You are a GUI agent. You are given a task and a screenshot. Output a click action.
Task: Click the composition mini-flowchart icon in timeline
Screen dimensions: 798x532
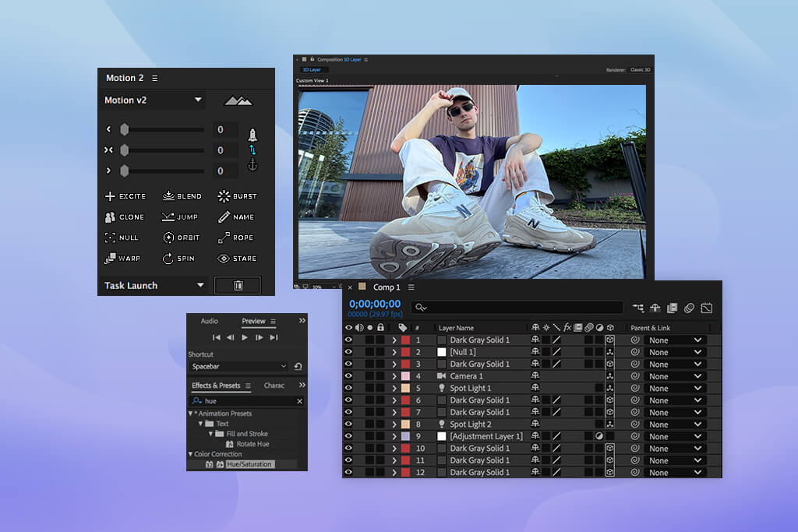638,308
